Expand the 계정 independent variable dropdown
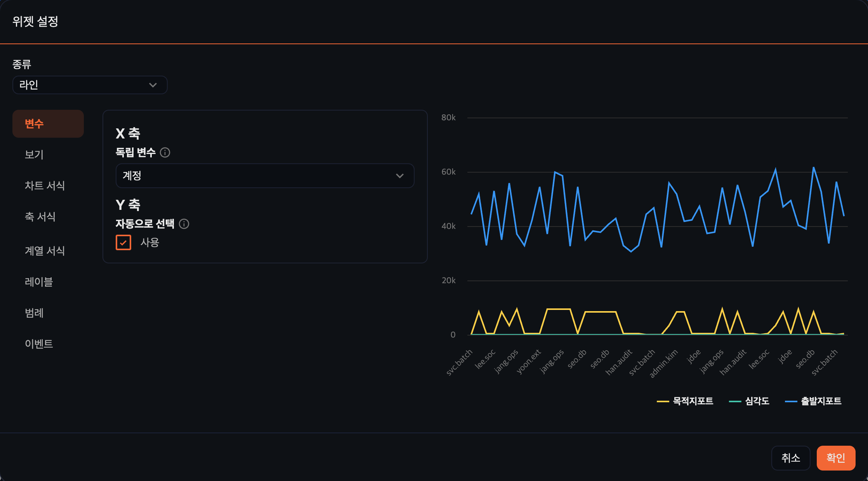 tap(256, 176)
